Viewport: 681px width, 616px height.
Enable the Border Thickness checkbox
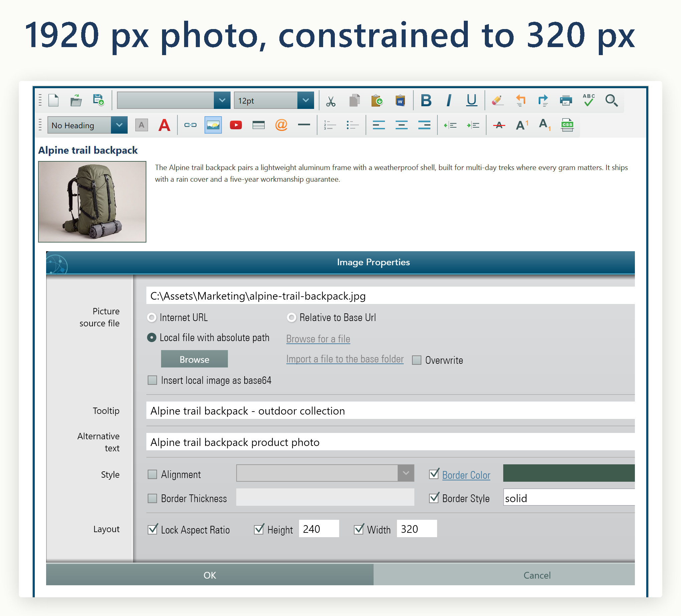click(152, 498)
